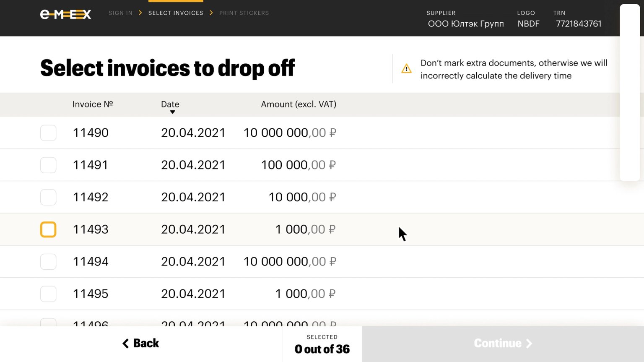Click the chevron before PRINT STICKERS
This screenshot has height=362, width=644.
click(x=212, y=13)
